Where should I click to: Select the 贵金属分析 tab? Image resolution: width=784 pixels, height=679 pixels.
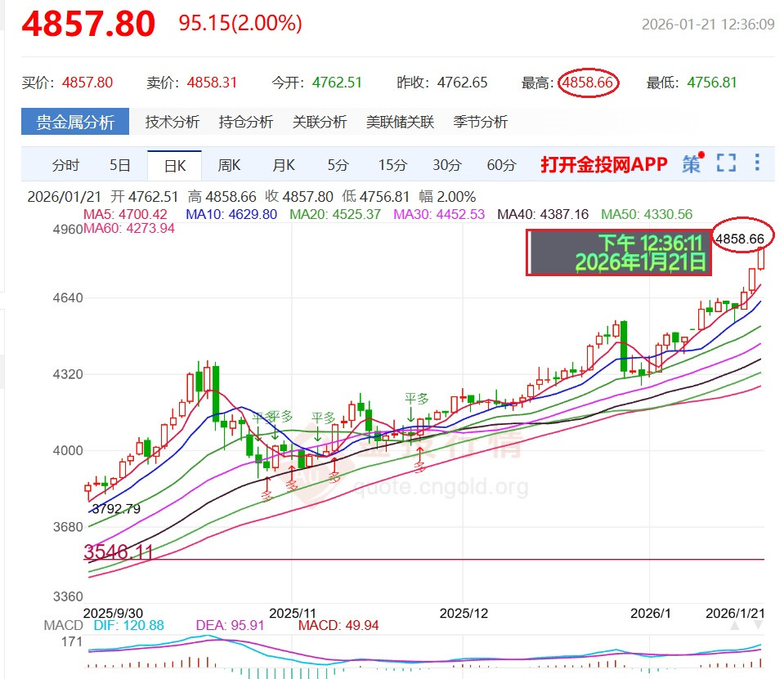75,122
